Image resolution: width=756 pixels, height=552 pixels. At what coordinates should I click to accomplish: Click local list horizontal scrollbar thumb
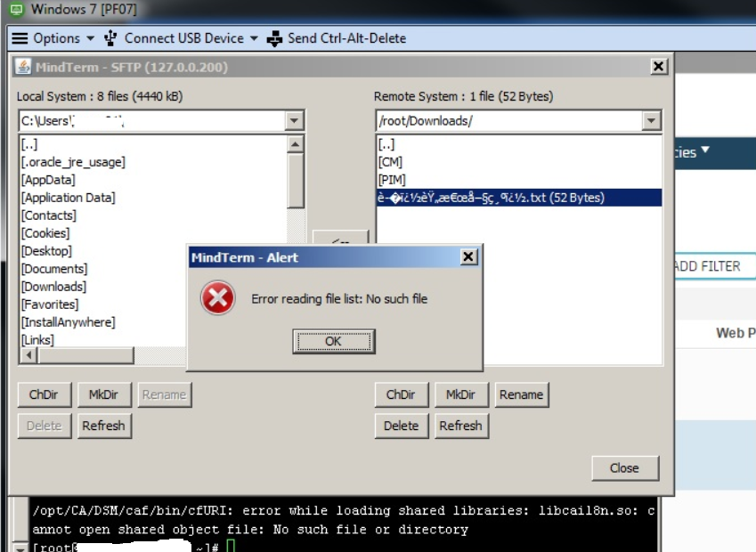coord(85,355)
